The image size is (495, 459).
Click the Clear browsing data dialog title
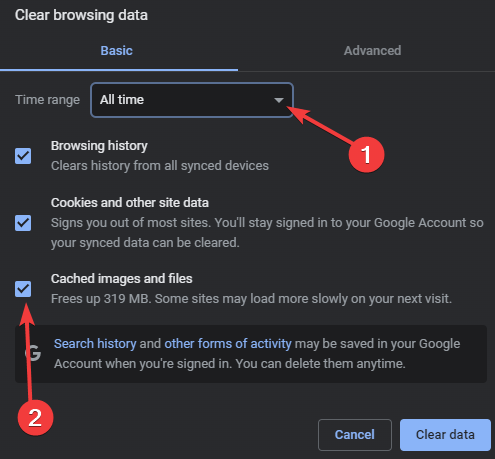click(81, 15)
